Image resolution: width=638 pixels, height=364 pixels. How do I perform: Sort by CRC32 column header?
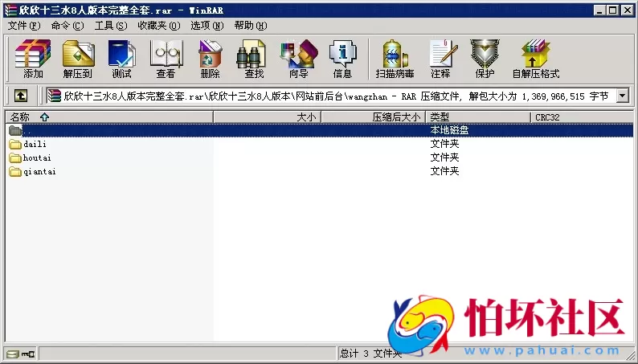point(582,117)
